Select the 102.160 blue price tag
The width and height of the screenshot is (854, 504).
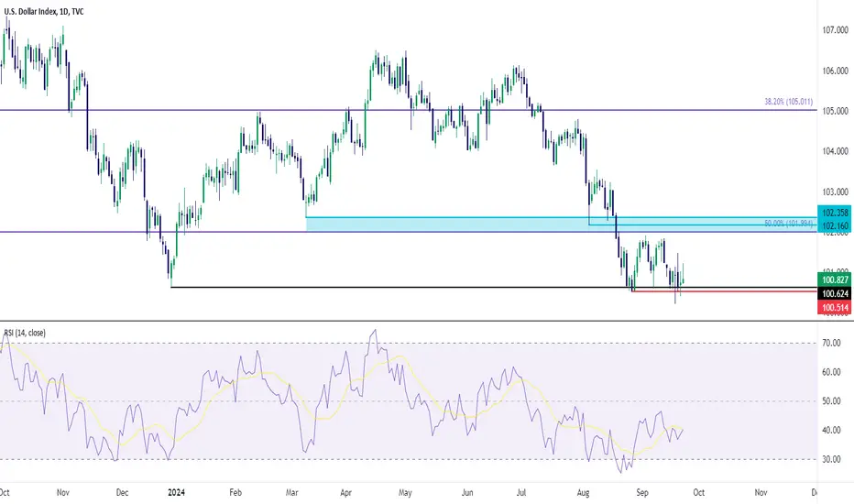835,225
